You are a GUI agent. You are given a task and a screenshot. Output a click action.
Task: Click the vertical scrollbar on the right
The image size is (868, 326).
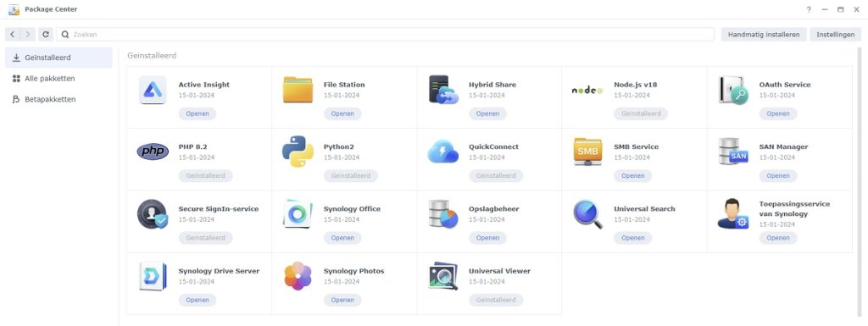pos(860,182)
